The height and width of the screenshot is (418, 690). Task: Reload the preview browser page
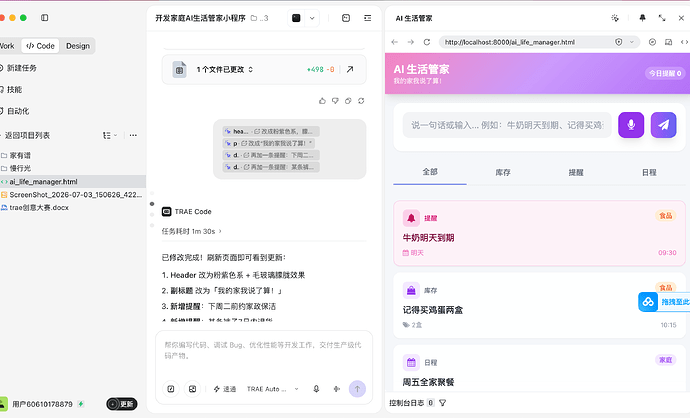point(426,42)
